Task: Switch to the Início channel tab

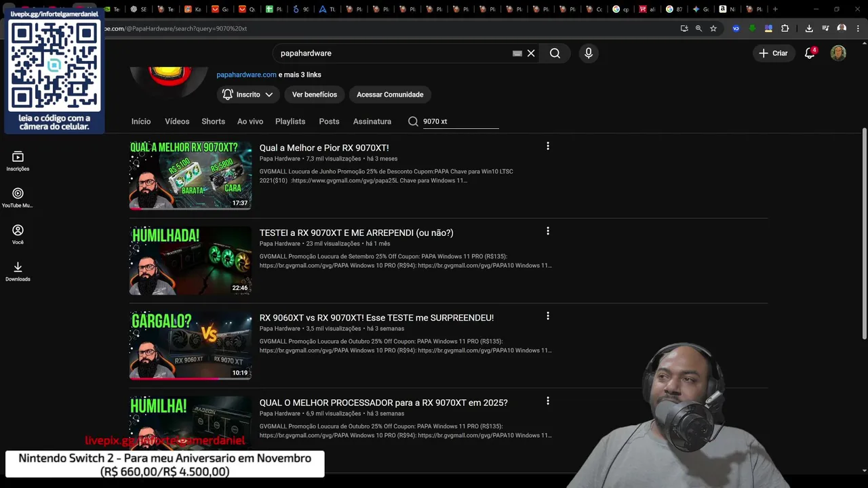Action: tap(141, 121)
